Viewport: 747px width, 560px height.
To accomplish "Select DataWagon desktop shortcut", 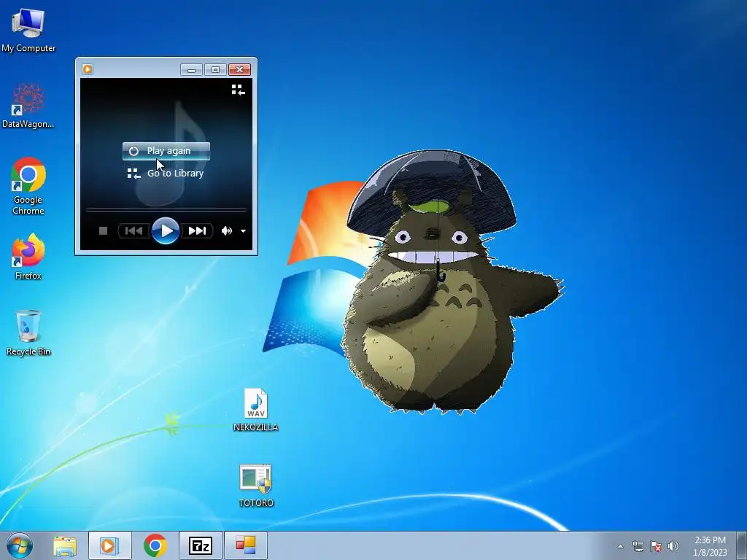I will (x=28, y=106).
